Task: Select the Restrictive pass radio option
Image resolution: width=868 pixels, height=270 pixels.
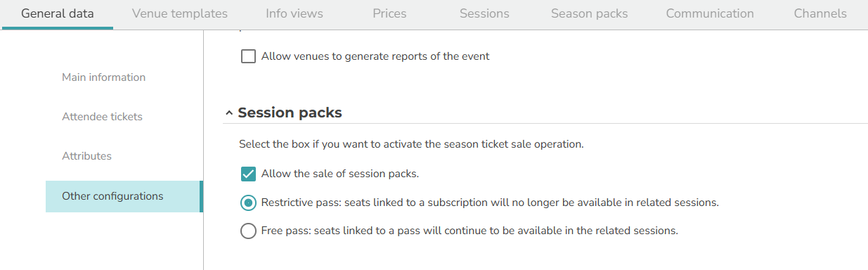Action: tap(248, 202)
